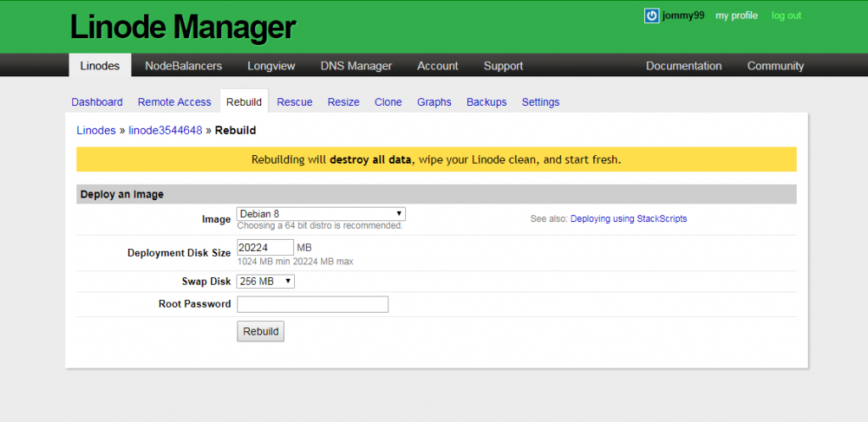The width and height of the screenshot is (868, 422).
Task: Go to NodeBalancers tab
Action: coord(183,66)
